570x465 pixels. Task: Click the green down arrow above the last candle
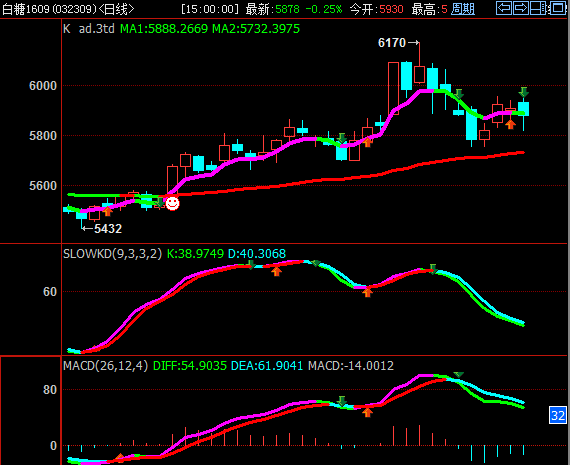tap(523, 92)
